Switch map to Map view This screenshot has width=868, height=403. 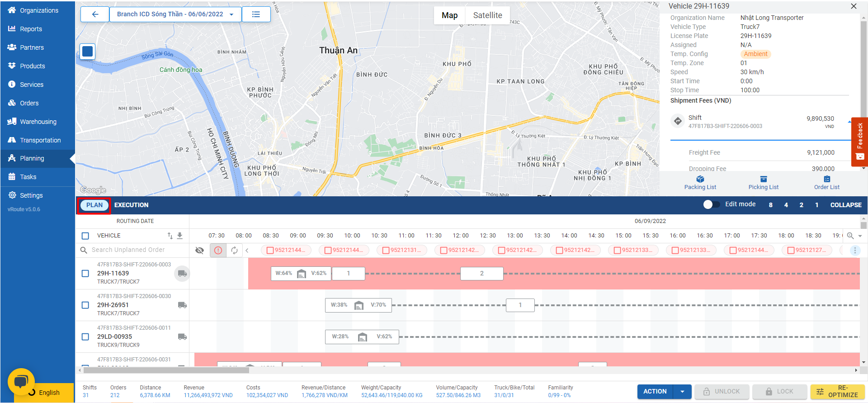click(x=449, y=15)
